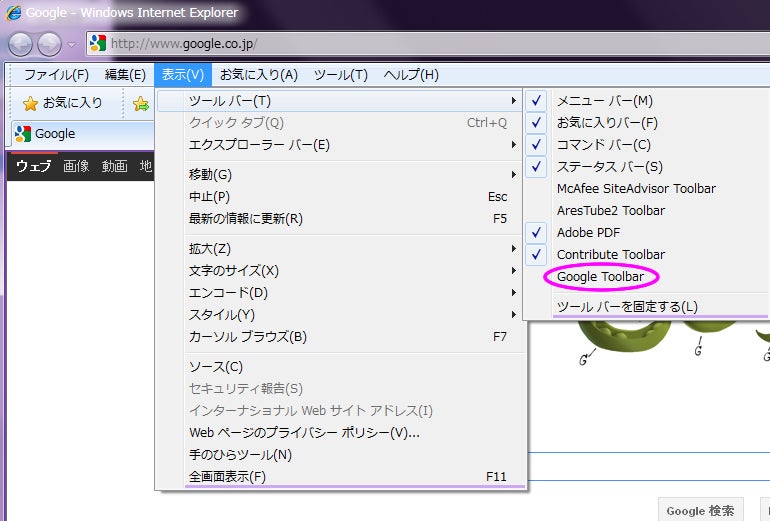Enable McAfee SiteAdvisor Toolbar
Image resolution: width=770 pixels, height=521 pixels.
point(647,189)
